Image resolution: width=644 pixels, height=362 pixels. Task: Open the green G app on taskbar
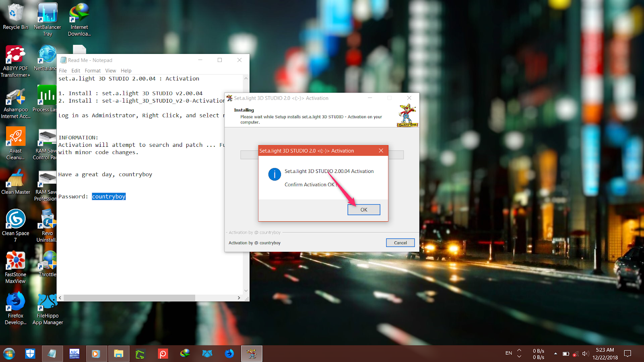140,354
